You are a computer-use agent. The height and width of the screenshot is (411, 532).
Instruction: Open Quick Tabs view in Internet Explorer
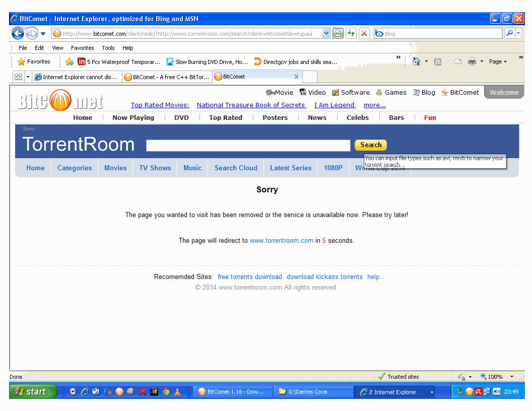pyautogui.click(x=18, y=77)
